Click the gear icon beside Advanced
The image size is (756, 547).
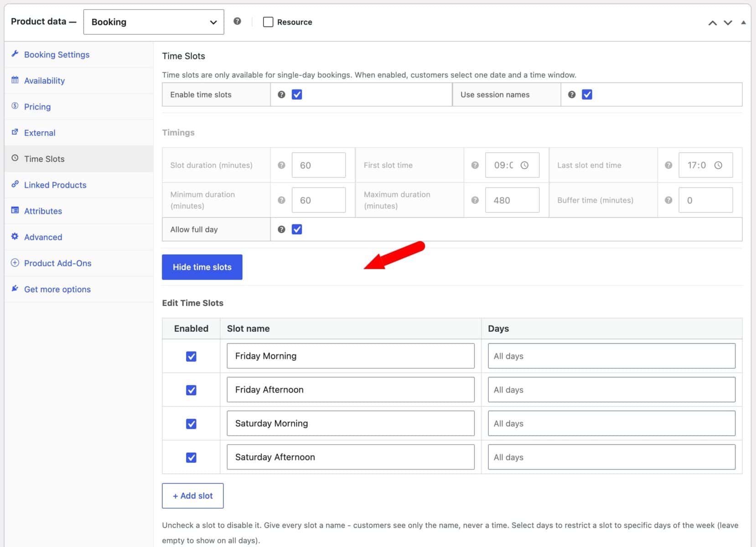click(15, 236)
